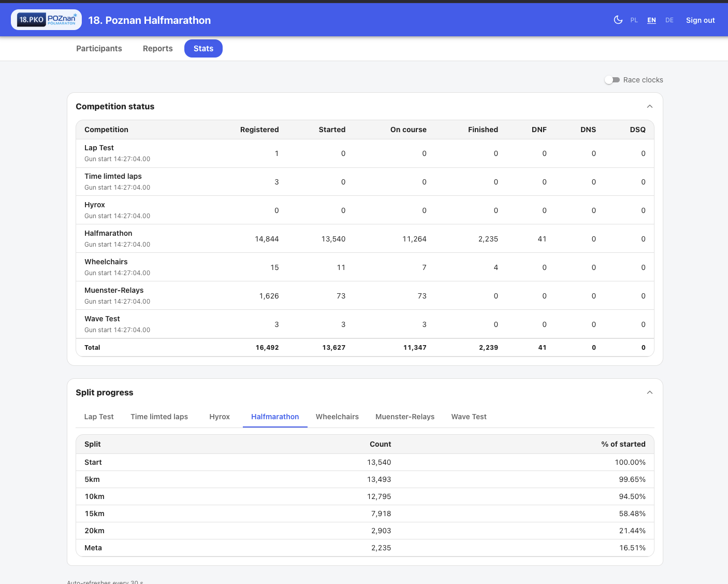Click the On course column header

coord(409,130)
